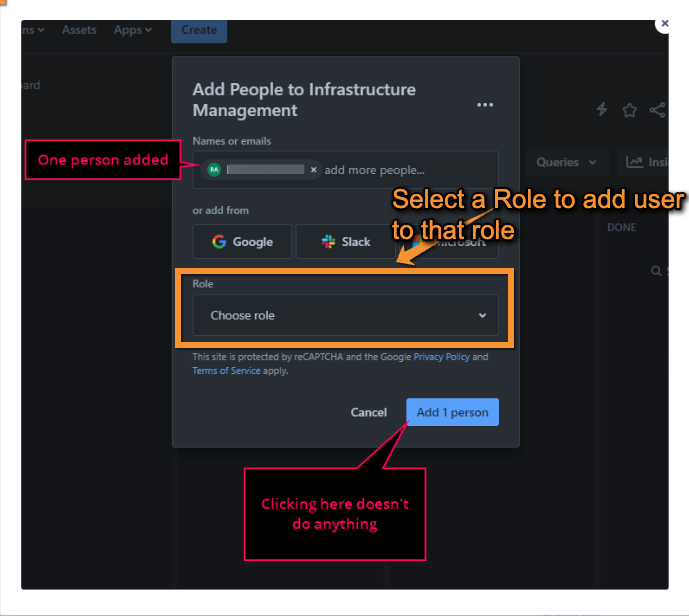The height and width of the screenshot is (616, 689).
Task: Expand the Queries dropdown
Action: click(567, 162)
